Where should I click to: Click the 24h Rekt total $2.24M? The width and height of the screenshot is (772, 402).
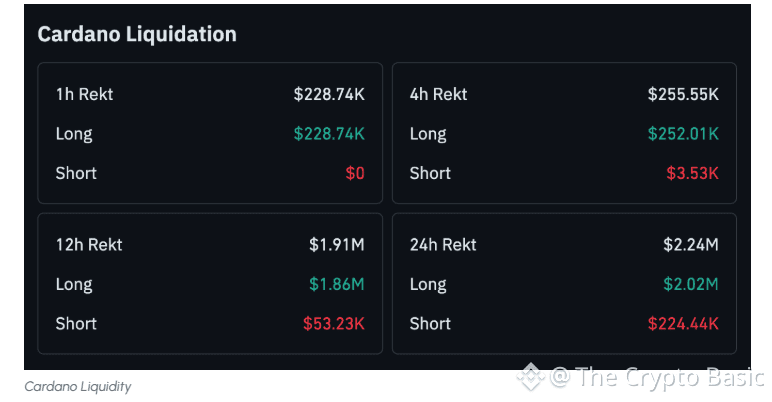pos(691,244)
